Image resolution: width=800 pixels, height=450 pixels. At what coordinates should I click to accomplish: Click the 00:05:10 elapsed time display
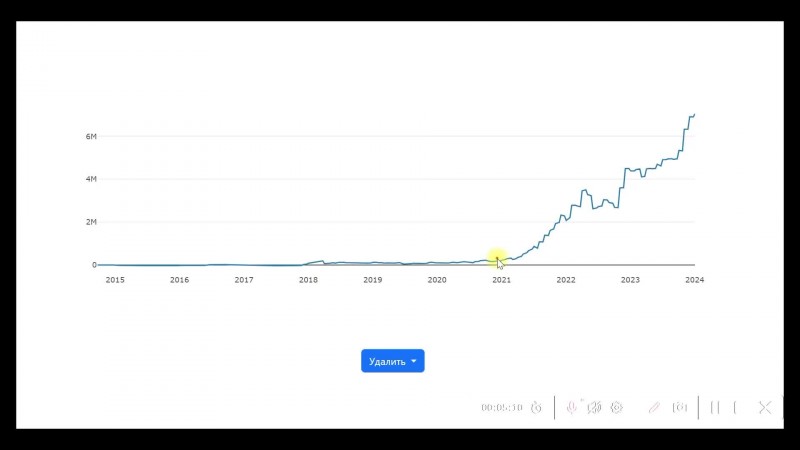pyautogui.click(x=501, y=408)
